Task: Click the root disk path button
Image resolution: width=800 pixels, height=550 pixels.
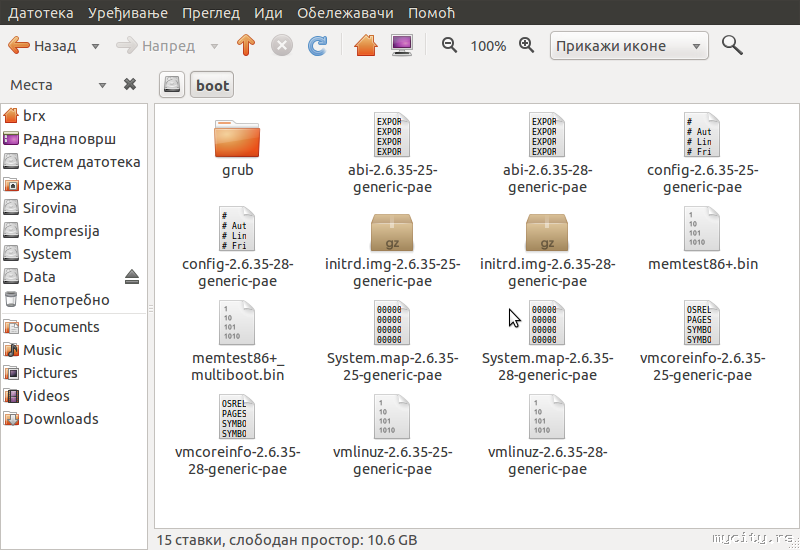Action: coord(171,85)
